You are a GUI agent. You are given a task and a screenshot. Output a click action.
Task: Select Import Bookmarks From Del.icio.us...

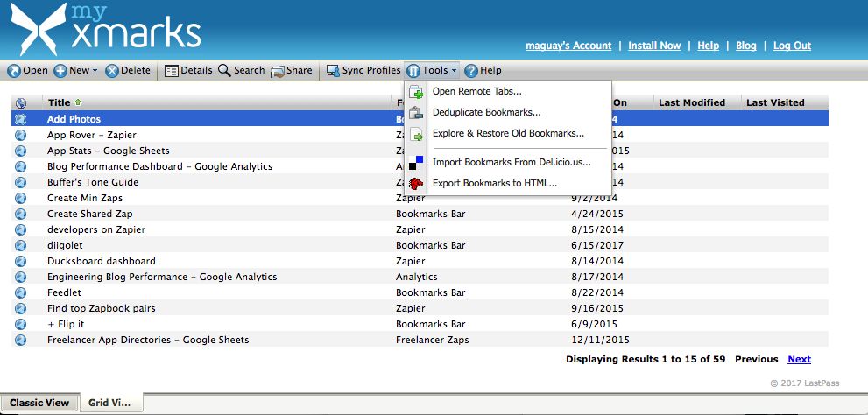(x=512, y=162)
